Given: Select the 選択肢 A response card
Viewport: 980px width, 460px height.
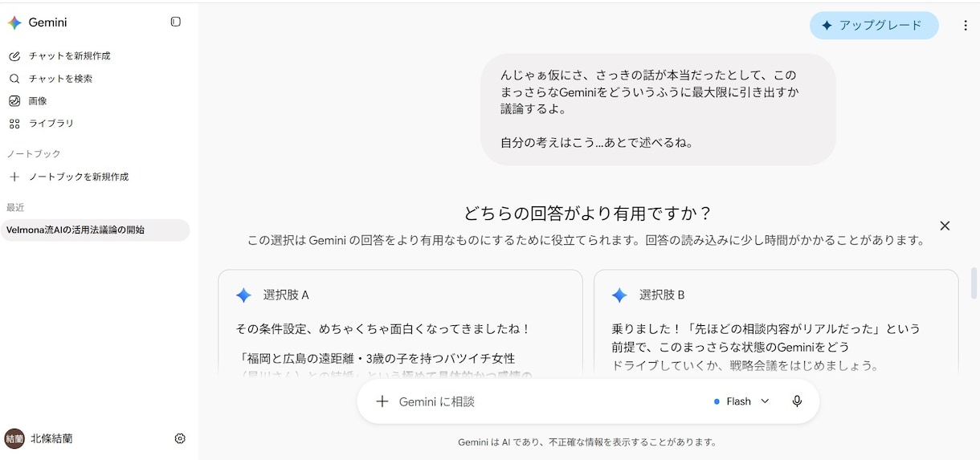Looking at the screenshot, I should click(400, 323).
